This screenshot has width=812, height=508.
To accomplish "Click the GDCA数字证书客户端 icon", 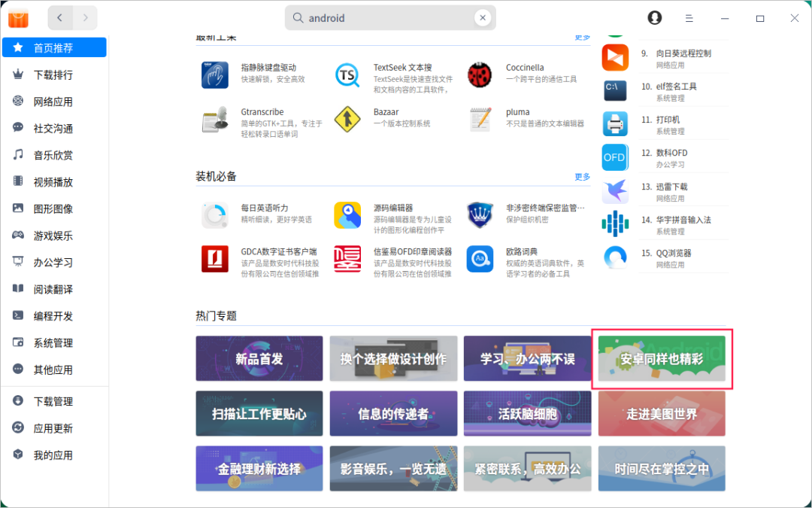I will click(215, 259).
